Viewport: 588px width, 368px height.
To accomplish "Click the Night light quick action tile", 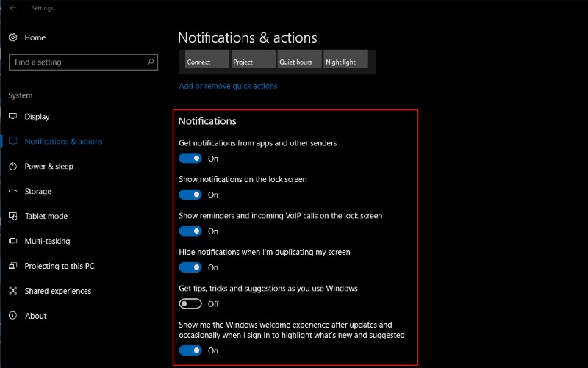I will [x=345, y=59].
